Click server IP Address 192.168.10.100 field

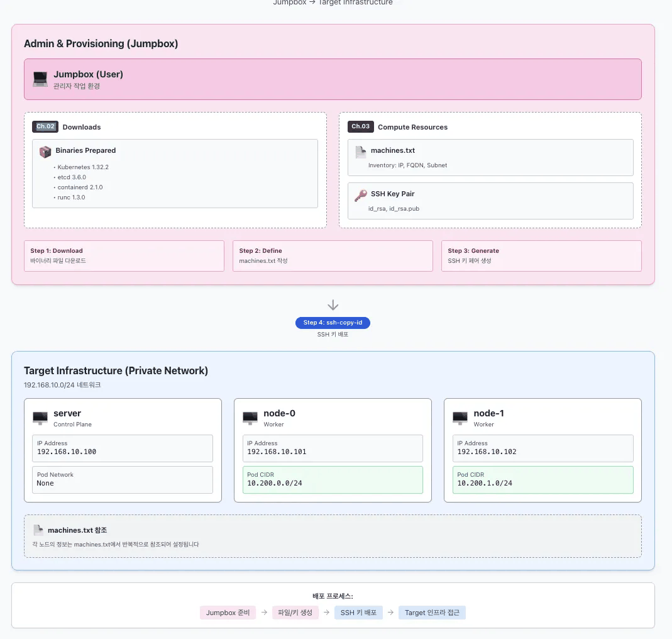[x=122, y=448]
